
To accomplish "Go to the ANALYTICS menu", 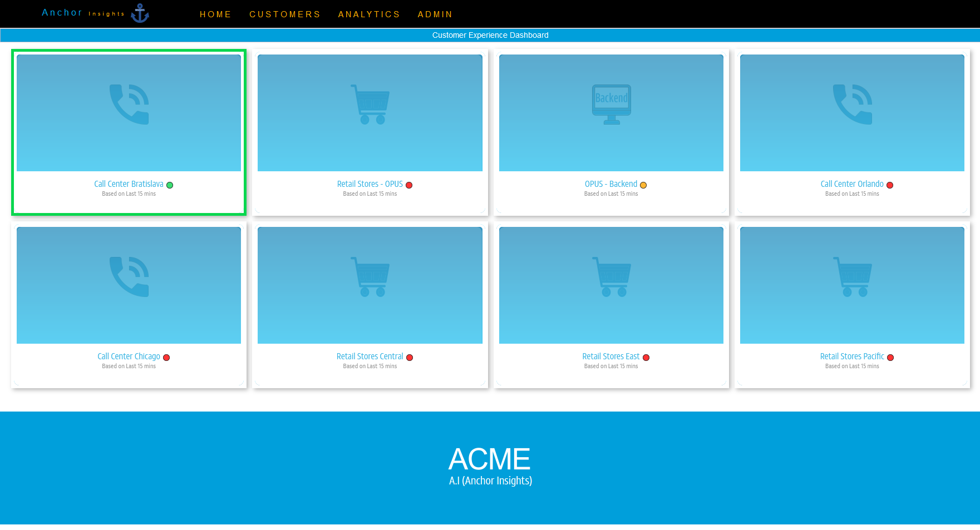I will coord(369,14).
